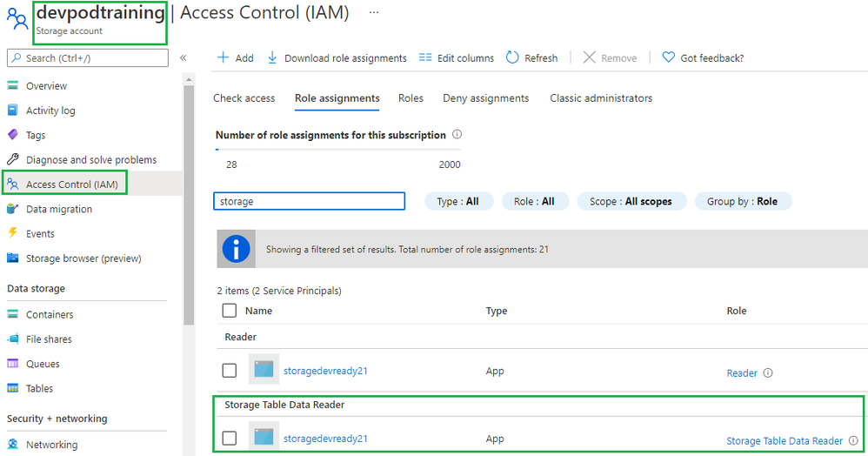
Task: Click the role assignments search field
Action: [309, 201]
